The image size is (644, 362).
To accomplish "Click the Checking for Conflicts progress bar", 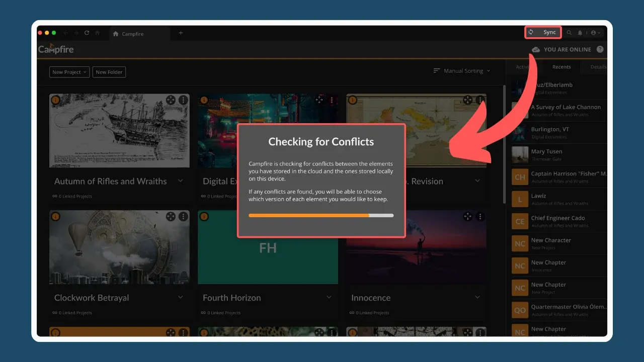I will 321,215.
